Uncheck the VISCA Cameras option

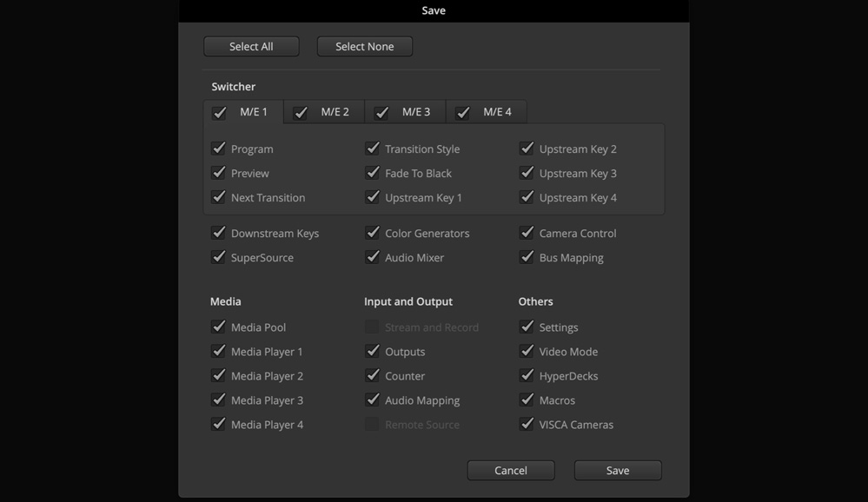[527, 425]
